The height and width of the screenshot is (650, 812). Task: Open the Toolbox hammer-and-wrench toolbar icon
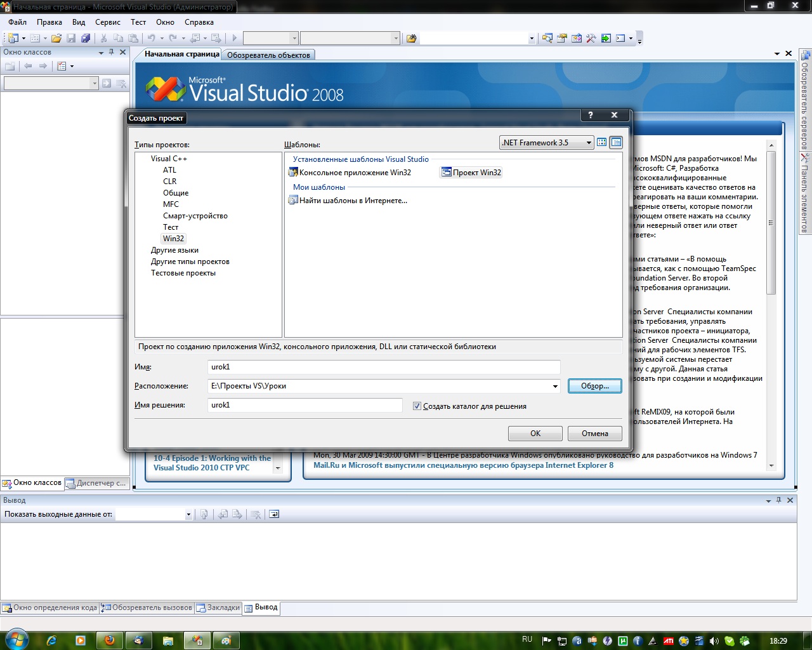tap(591, 38)
